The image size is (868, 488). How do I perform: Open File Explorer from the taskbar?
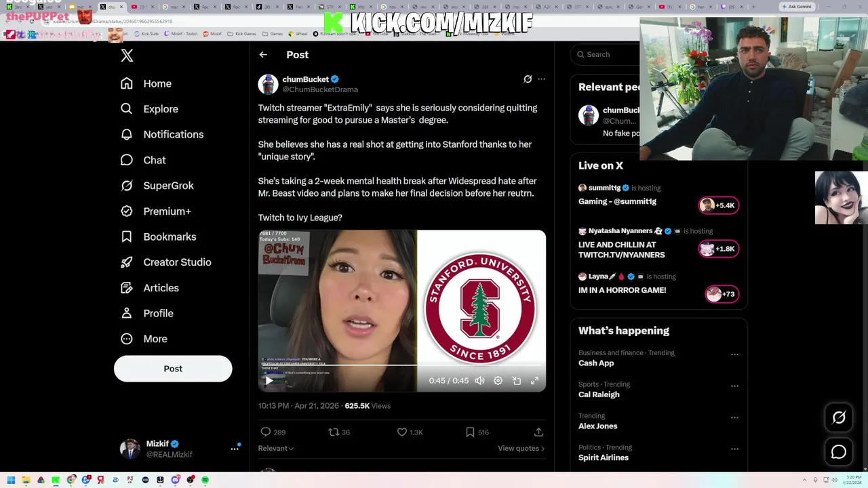pos(26,480)
